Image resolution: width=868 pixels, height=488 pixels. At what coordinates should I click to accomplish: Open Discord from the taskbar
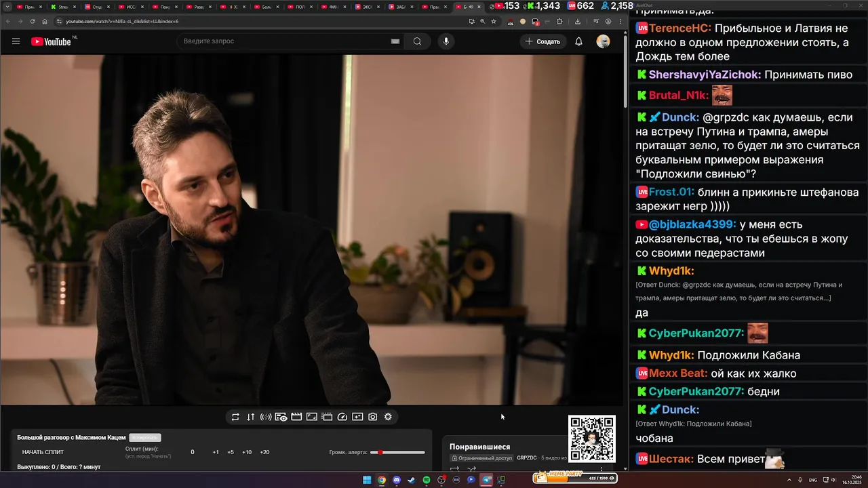[x=397, y=480]
